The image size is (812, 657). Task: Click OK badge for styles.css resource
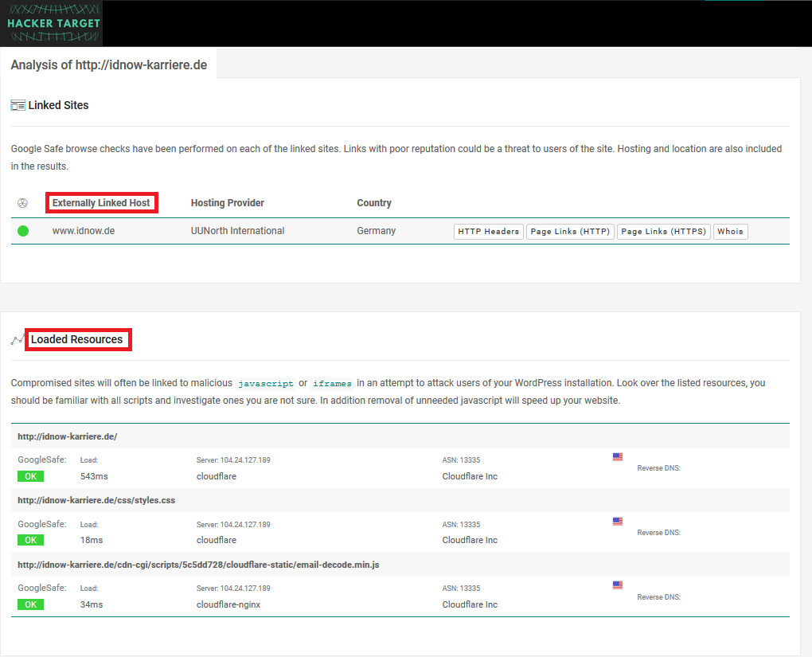30,540
